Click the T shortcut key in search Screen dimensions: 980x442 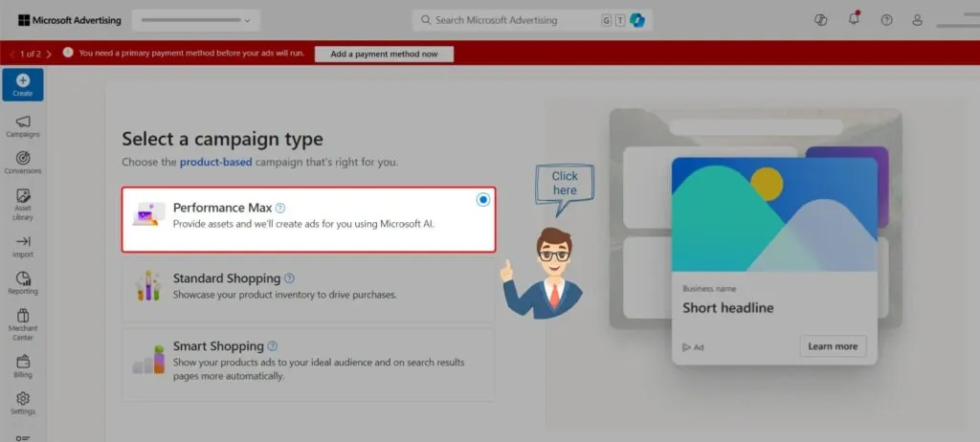pyautogui.click(x=620, y=20)
